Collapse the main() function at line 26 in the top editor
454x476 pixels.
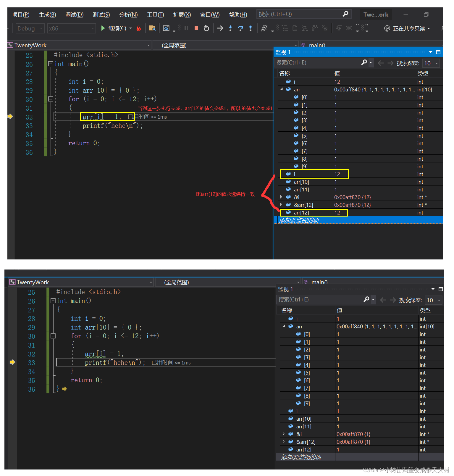[x=51, y=64]
